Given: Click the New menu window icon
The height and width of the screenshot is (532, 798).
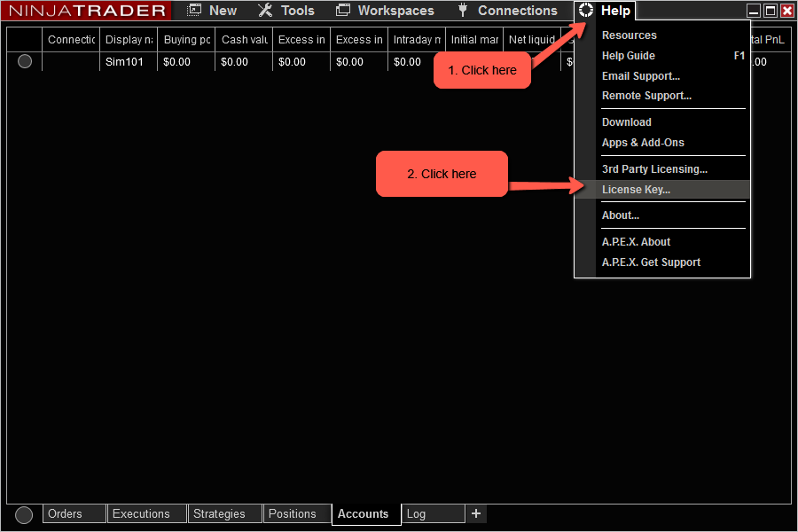Looking at the screenshot, I should click(x=194, y=10).
